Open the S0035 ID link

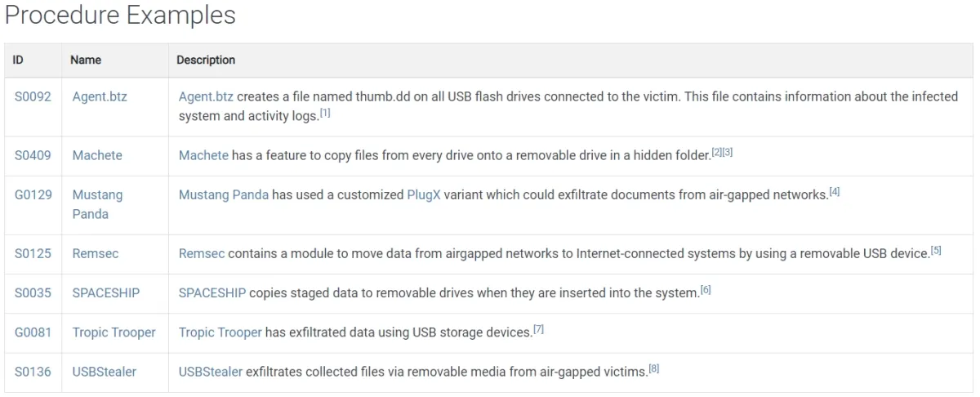(x=33, y=293)
